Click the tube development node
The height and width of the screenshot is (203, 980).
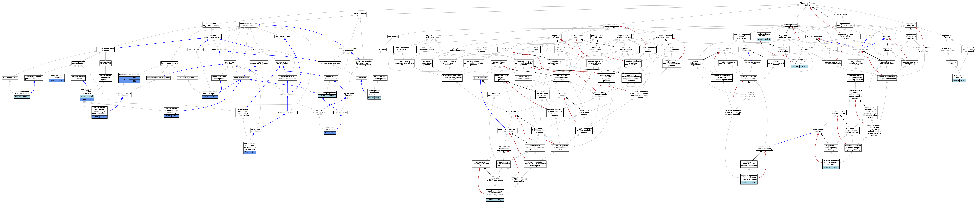195,49
